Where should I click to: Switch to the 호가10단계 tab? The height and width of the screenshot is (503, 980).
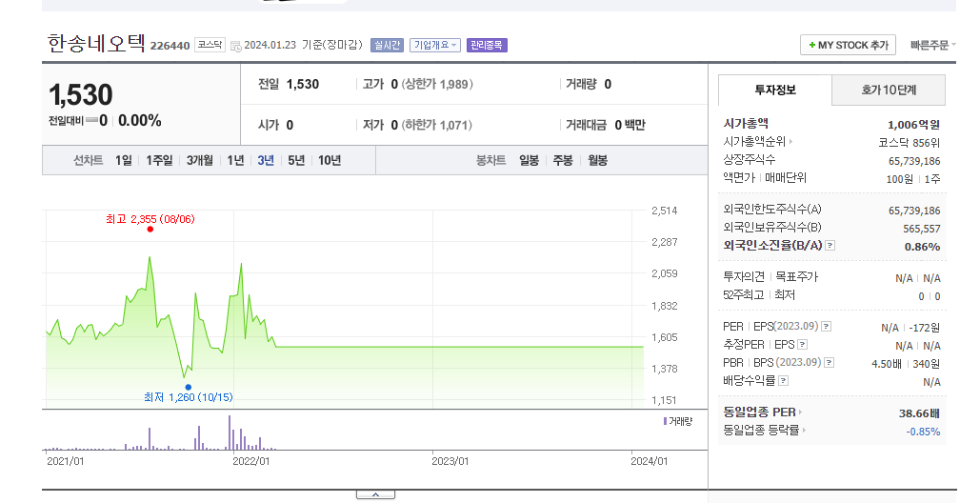pos(889,90)
